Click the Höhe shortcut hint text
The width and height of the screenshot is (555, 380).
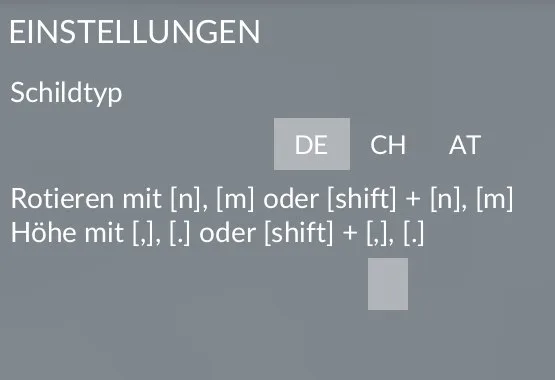click(217, 234)
